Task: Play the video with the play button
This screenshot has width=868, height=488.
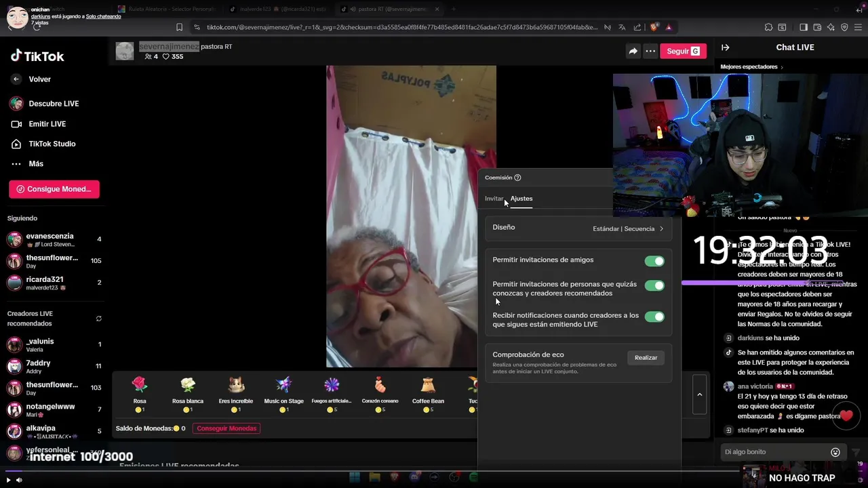Action: click(8, 480)
